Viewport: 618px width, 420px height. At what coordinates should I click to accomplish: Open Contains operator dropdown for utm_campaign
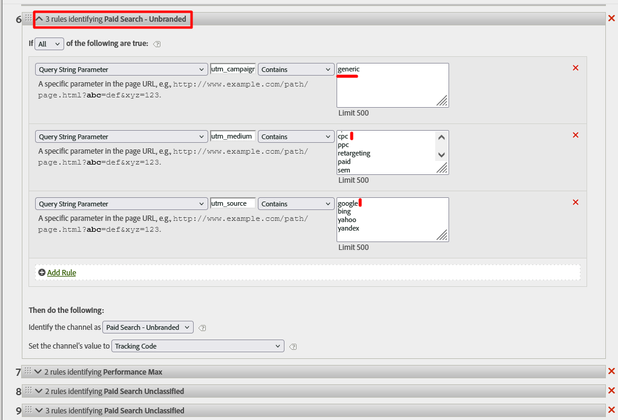[x=296, y=69]
